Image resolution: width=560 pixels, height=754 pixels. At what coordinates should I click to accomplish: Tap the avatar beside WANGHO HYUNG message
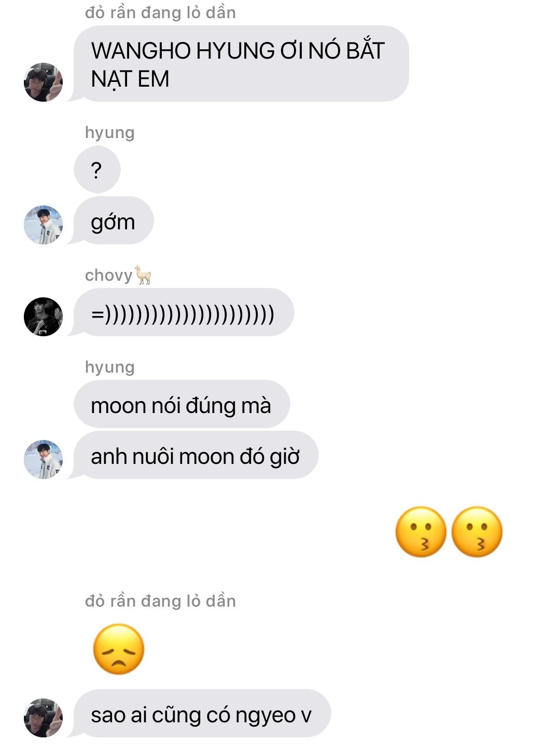pyautogui.click(x=43, y=82)
